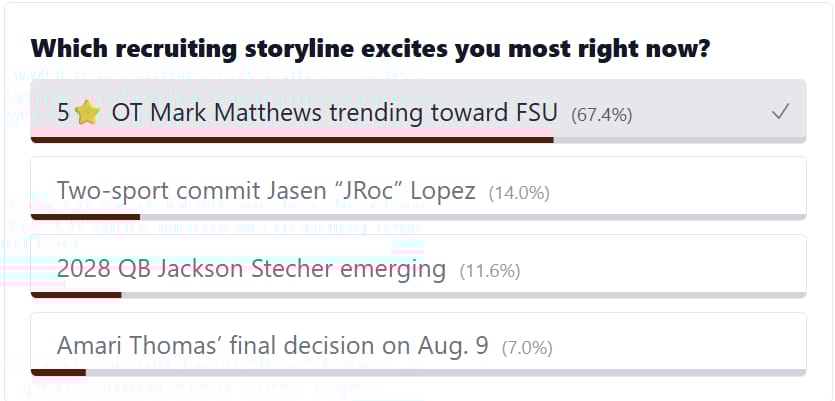Screen dimensions: 835x401
Task: Click the 14.0% result label
Action: pos(519,193)
